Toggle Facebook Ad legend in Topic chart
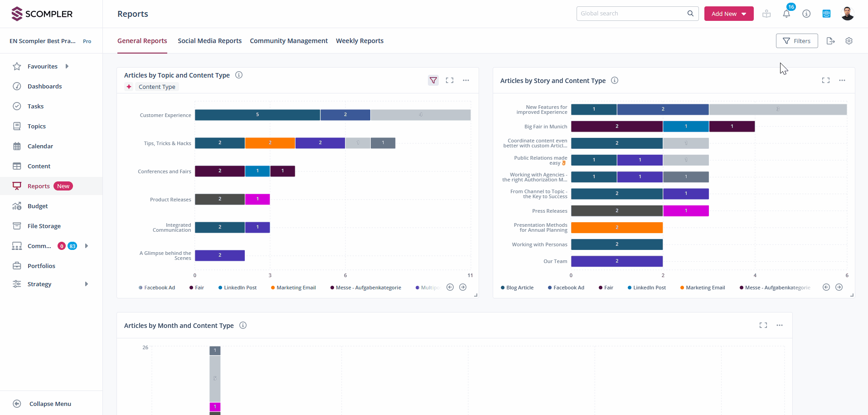Screen dimensions: 868x415 tap(157, 288)
